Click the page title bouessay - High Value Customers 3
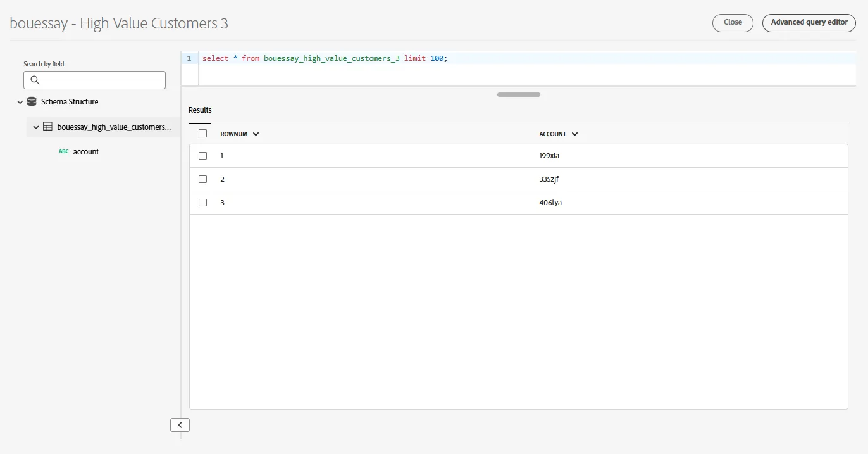Viewport: 868px width, 454px height. click(x=119, y=23)
